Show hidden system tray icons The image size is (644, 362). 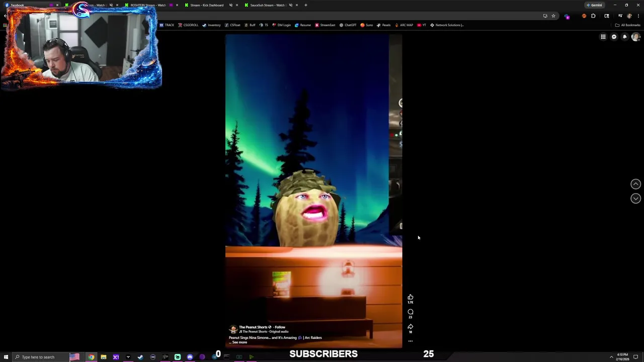coord(611,357)
